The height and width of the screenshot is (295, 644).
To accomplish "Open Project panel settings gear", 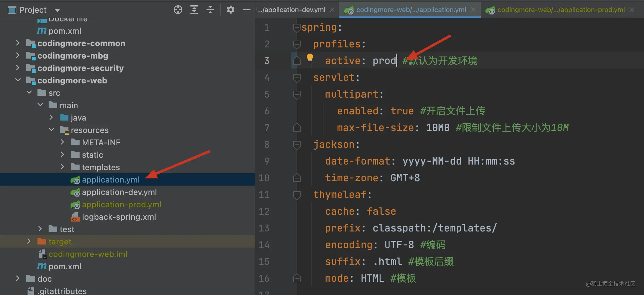I will click(230, 10).
